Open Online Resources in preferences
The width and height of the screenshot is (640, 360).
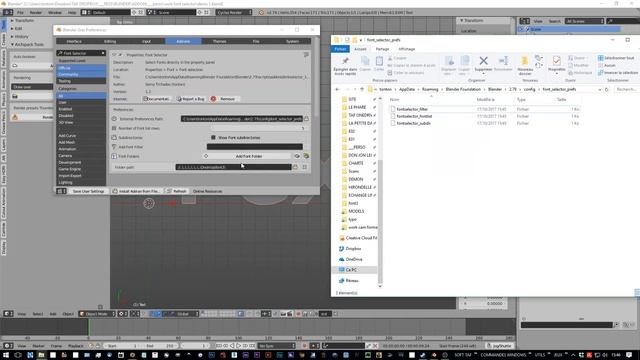207,191
